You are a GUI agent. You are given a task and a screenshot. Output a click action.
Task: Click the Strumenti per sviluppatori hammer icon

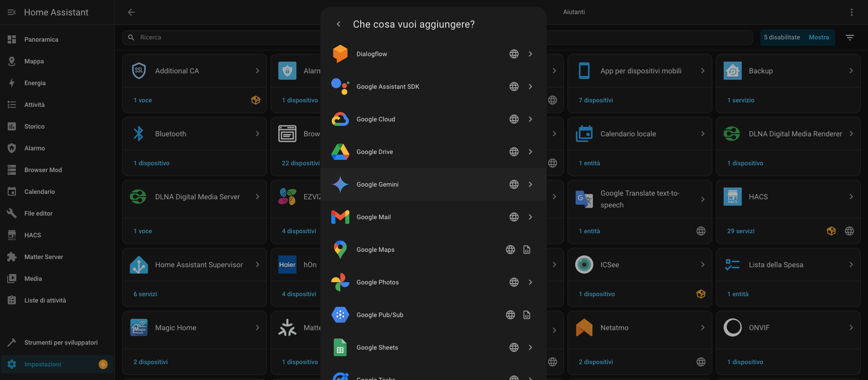tap(12, 342)
